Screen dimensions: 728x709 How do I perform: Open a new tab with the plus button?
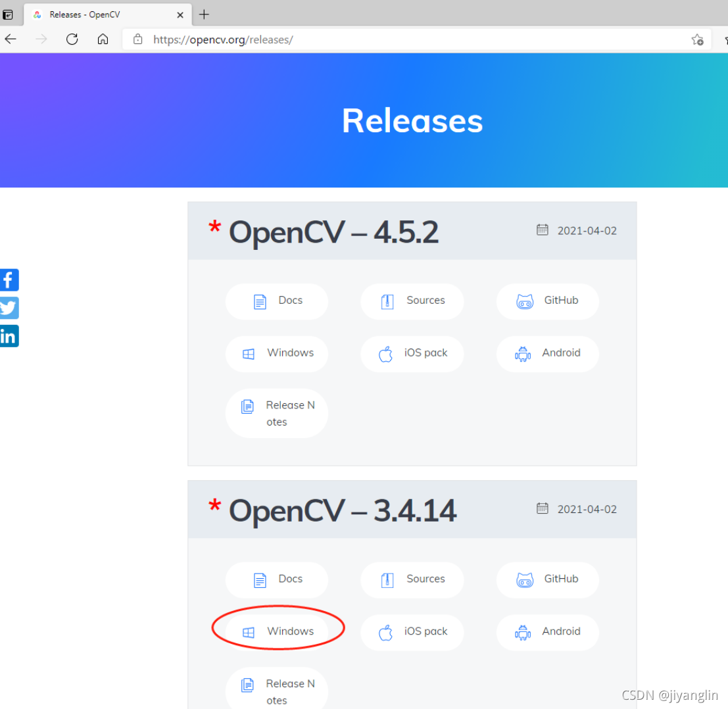click(x=204, y=15)
